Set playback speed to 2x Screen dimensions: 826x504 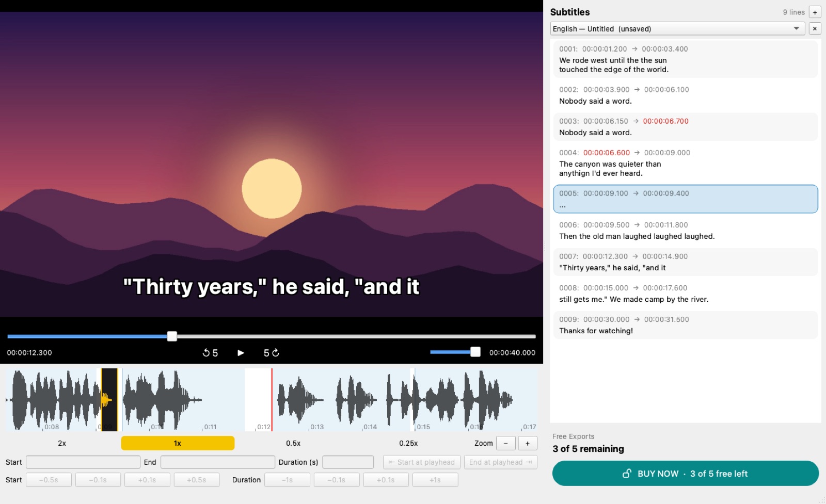pyautogui.click(x=62, y=443)
